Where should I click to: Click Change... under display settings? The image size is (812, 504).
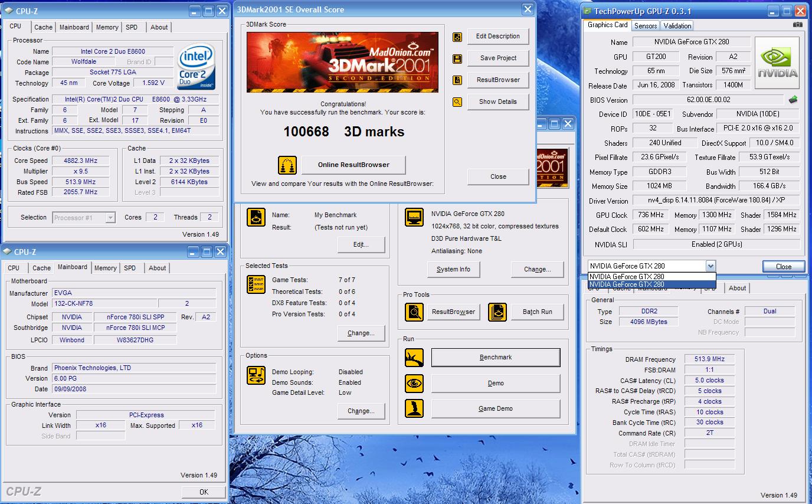point(537,269)
